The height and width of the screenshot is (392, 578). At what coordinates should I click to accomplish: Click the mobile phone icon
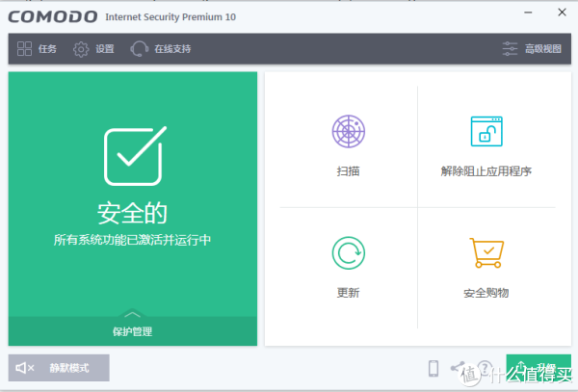tap(433, 368)
